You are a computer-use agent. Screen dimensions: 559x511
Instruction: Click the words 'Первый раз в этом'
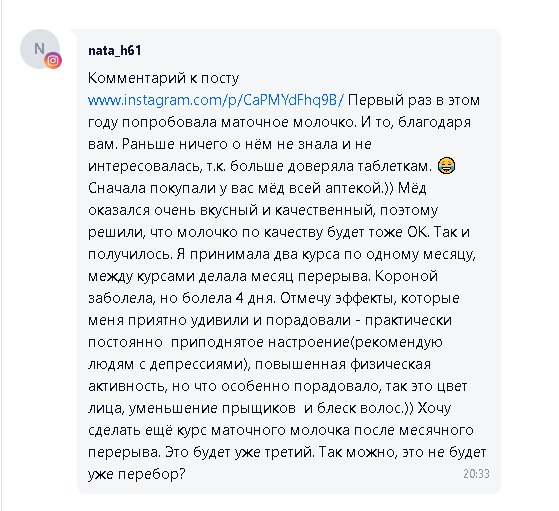(414, 100)
